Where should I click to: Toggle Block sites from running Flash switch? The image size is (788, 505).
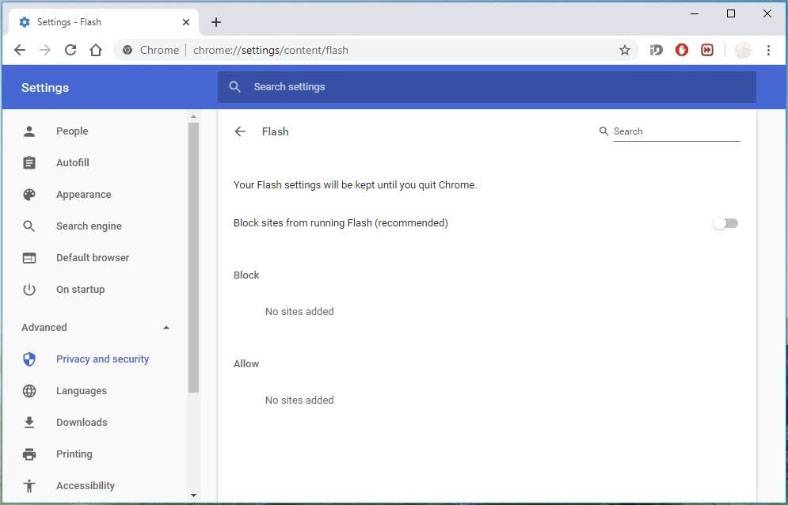tap(725, 223)
